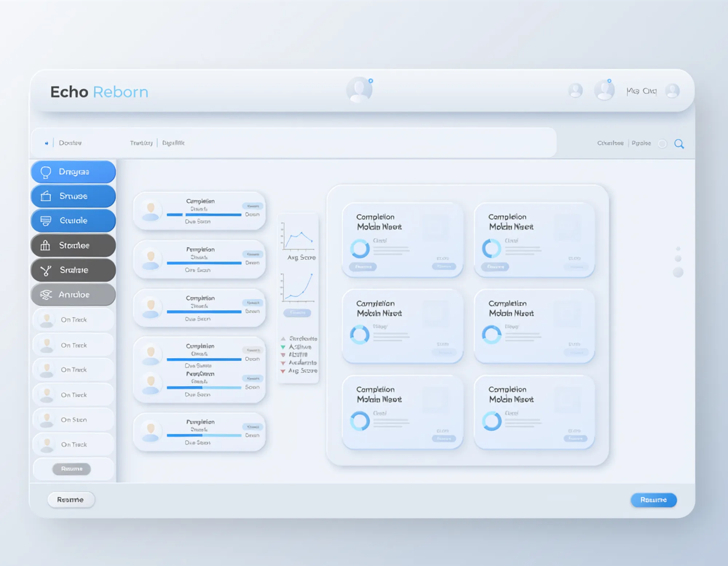Viewport: 728px width, 566px height.
Task: Toggle the green triangle legend entry
Action: point(283,347)
